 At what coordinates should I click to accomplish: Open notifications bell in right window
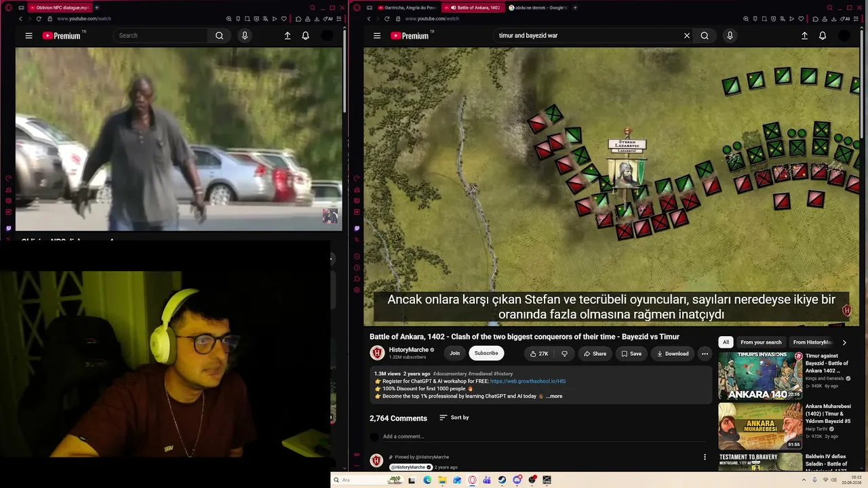click(x=823, y=36)
